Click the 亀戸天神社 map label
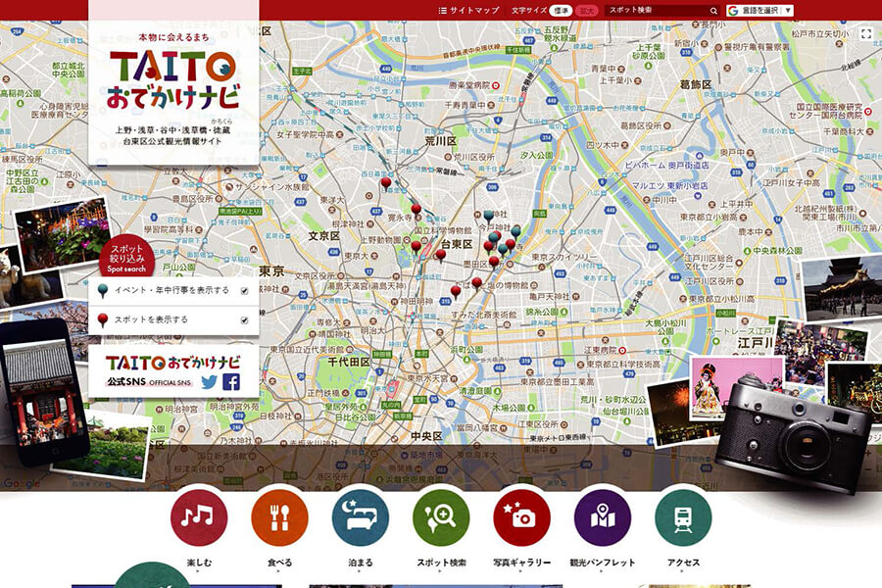 [x=550, y=297]
